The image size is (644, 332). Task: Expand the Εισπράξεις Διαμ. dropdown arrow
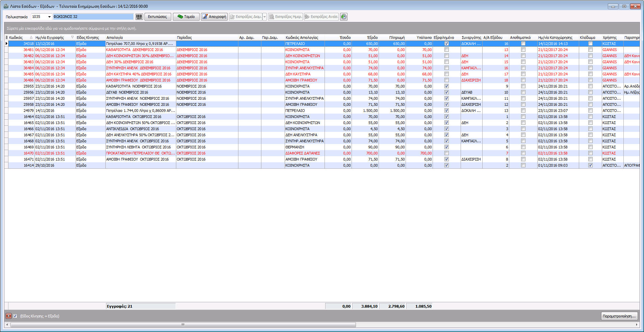[264, 17]
